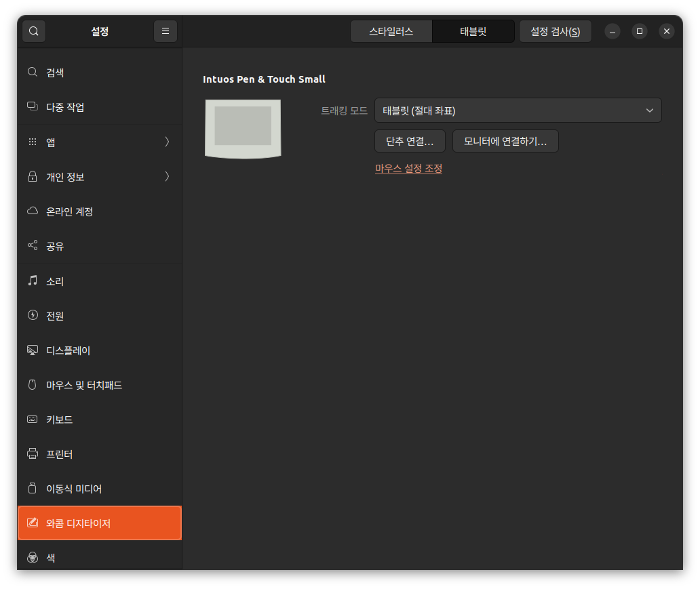
Task: Click the 온라인 계정 cloud icon
Action: click(x=32, y=211)
